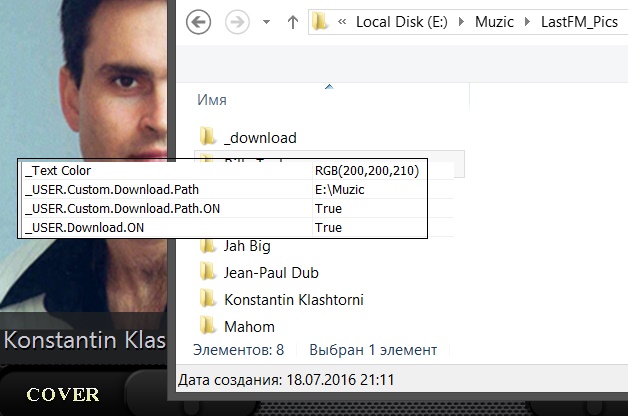
Task: Open the recent locations dropdown arrow
Action: pos(266,22)
